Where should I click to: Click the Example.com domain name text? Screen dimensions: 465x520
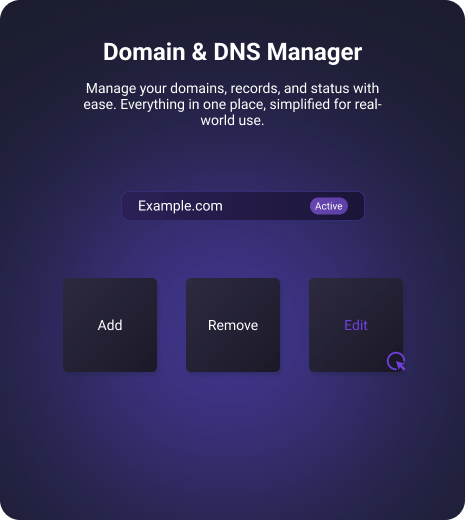point(180,206)
